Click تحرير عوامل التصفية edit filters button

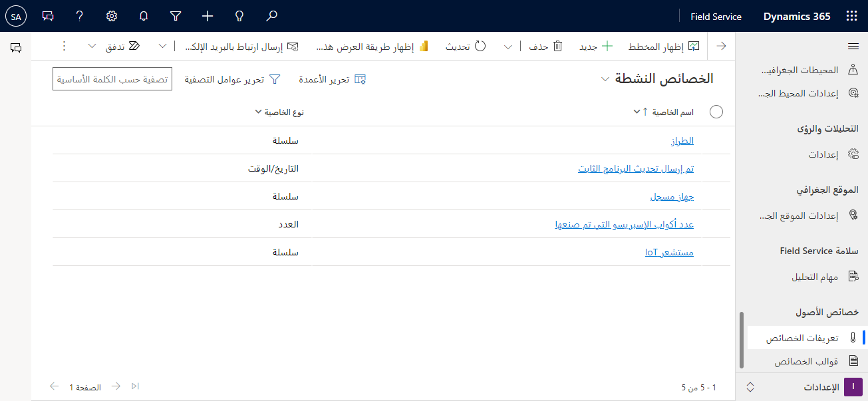232,79
